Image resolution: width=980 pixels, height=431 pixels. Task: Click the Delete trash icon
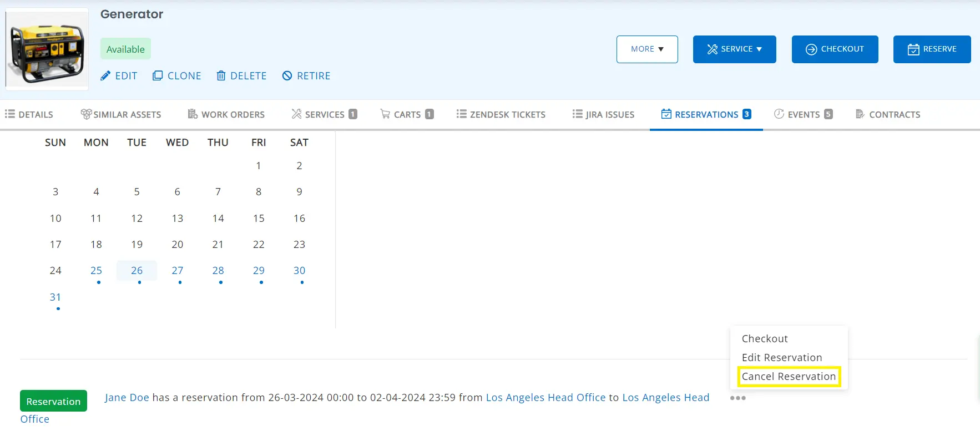point(221,76)
